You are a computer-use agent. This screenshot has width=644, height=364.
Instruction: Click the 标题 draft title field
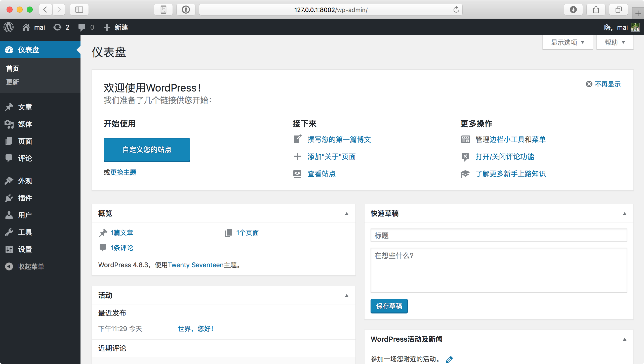(x=499, y=235)
